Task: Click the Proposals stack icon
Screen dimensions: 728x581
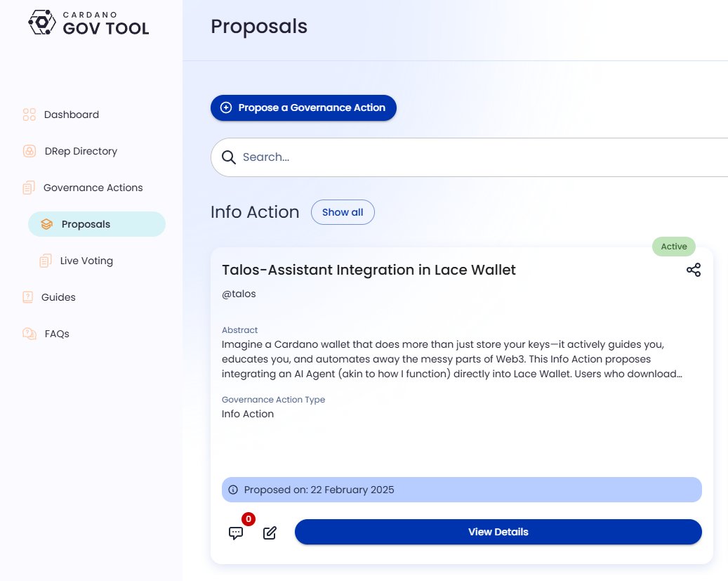Action: coord(46,224)
